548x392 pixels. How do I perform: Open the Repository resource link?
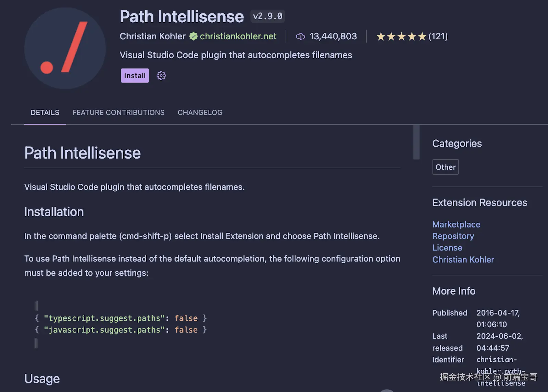[x=453, y=236]
